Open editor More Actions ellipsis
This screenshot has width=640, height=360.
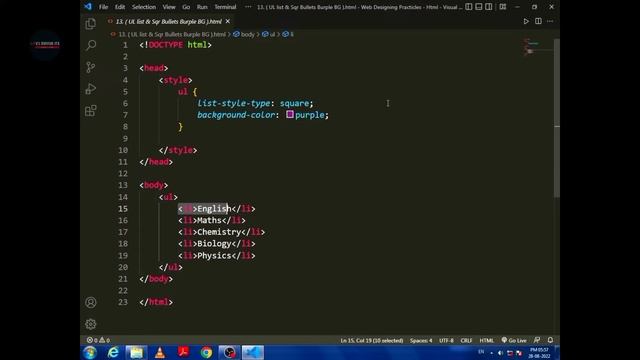pos(550,21)
